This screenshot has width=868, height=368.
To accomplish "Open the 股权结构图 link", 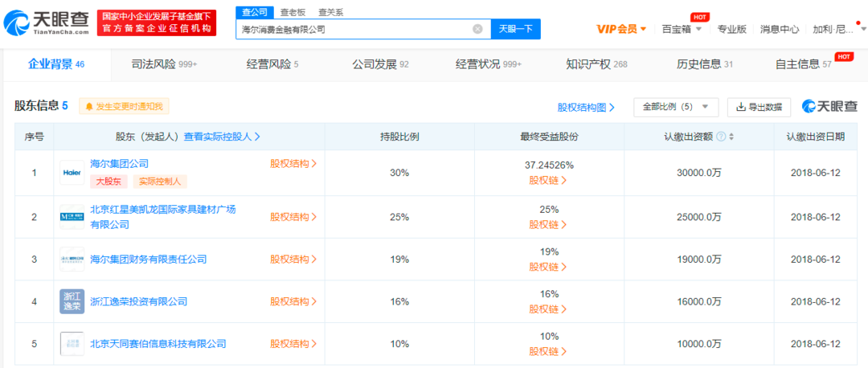I will click(x=586, y=108).
